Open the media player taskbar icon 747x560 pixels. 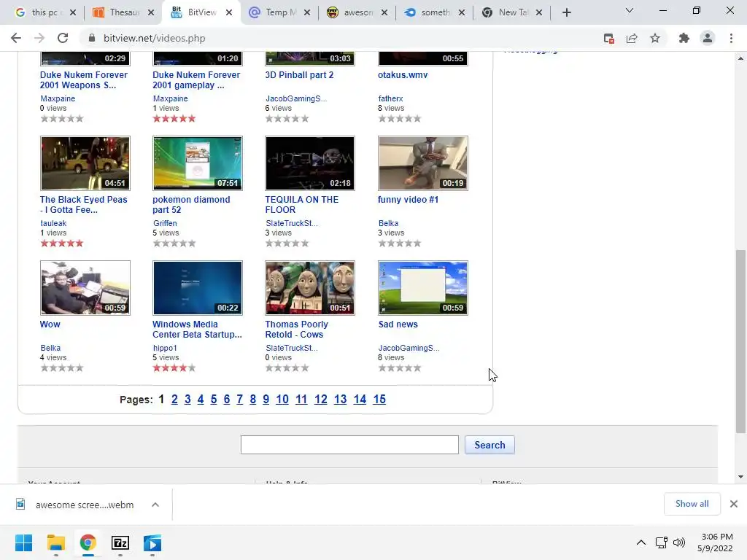point(152,542)
